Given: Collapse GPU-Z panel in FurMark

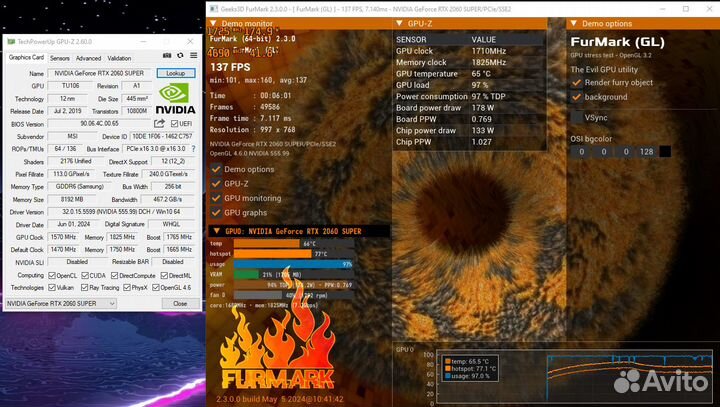Looking at the screenshot, I should 399,23.
